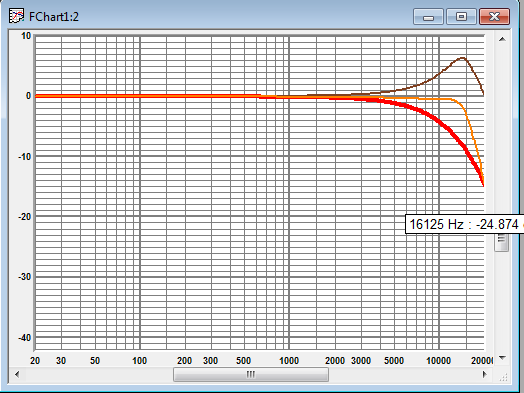The image size is (524, 393).
Task: Click the horizontal scrollbar right arrow
Action: 485,374
